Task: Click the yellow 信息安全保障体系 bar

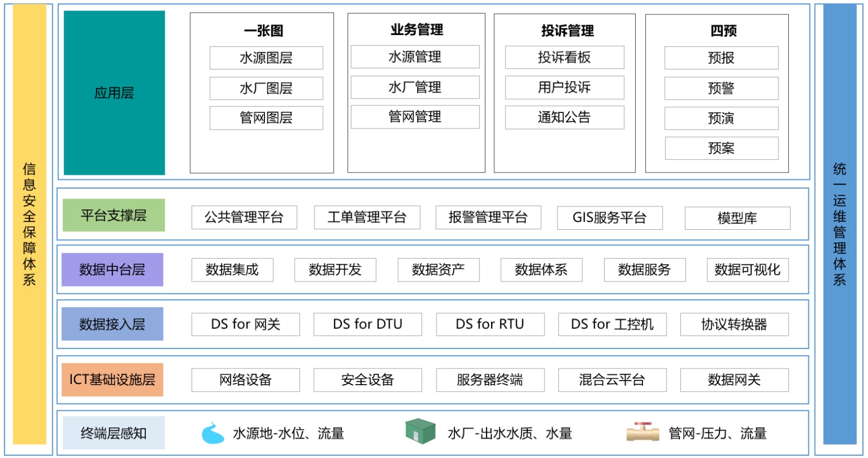Action: (30, 224)
